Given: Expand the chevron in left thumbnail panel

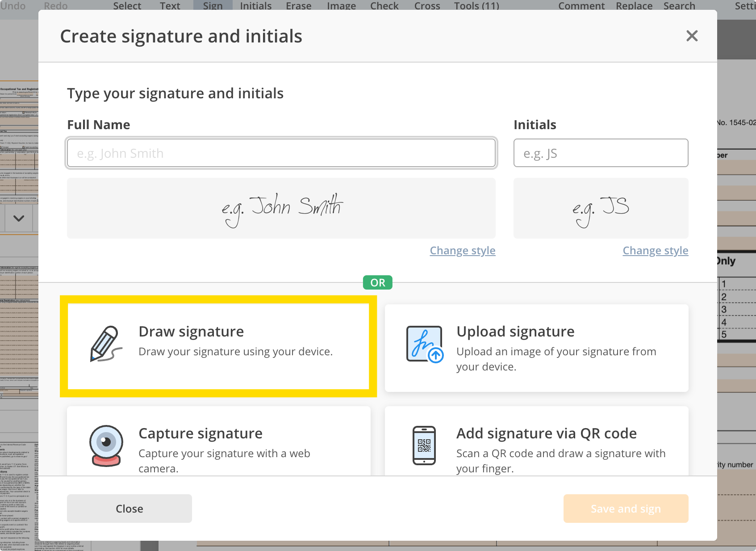Looking at the screenshot, I should tap(19, 219).
